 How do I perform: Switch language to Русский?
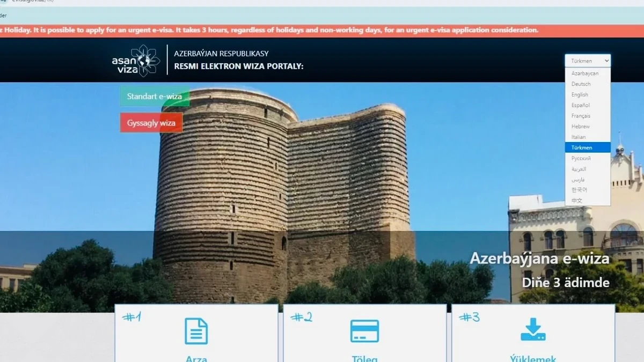click(581, 158)
